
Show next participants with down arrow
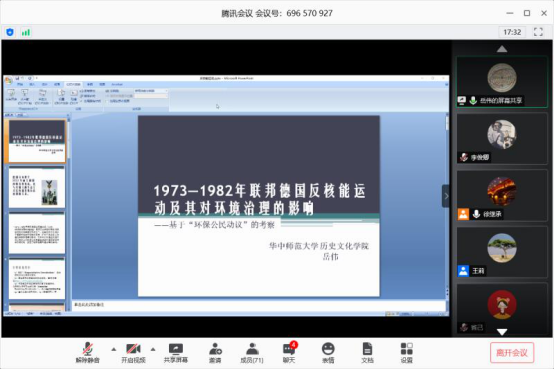[x=502, y=332]
